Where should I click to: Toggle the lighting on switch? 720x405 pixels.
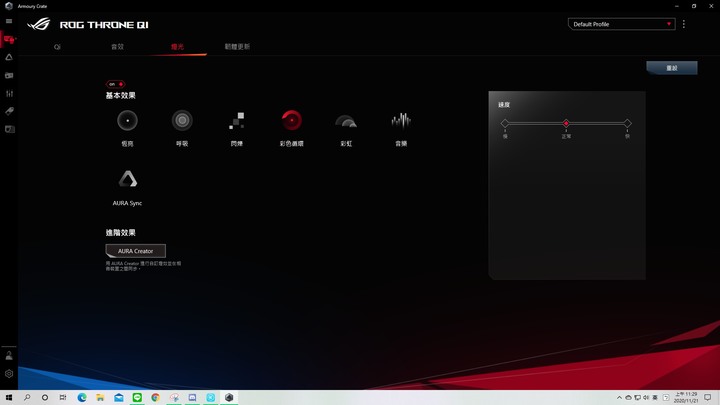tap(115, 84)
